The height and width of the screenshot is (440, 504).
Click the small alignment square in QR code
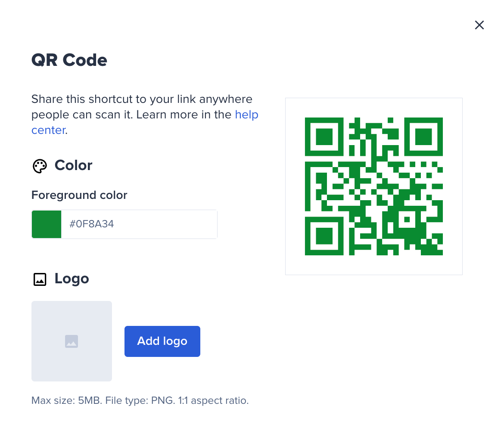[407, 219]
